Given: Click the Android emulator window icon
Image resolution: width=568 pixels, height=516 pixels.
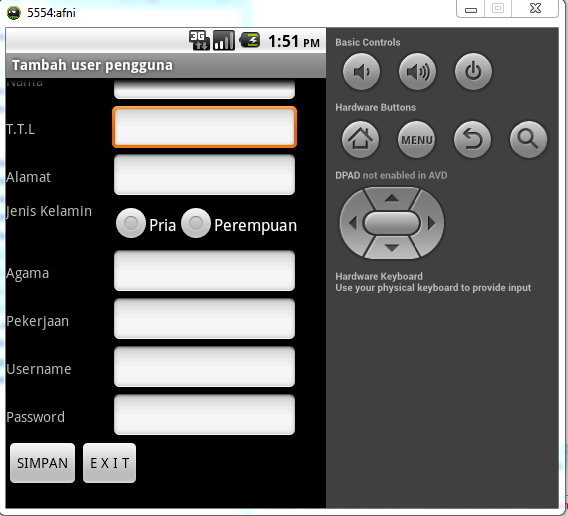Looking at the screenshot, I should pos(14,13).
